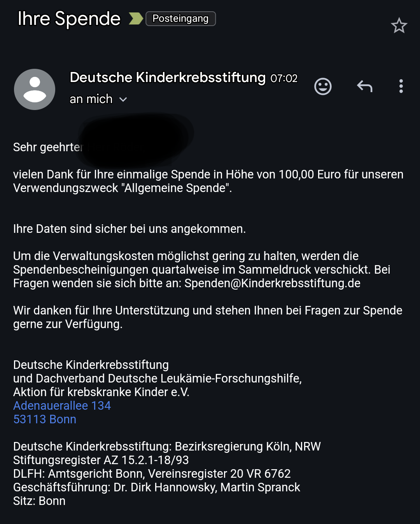Tap the 07:02 timestamp
Image resolution: width=420 pixels, height=524 pixels.
tap(284, 79)
